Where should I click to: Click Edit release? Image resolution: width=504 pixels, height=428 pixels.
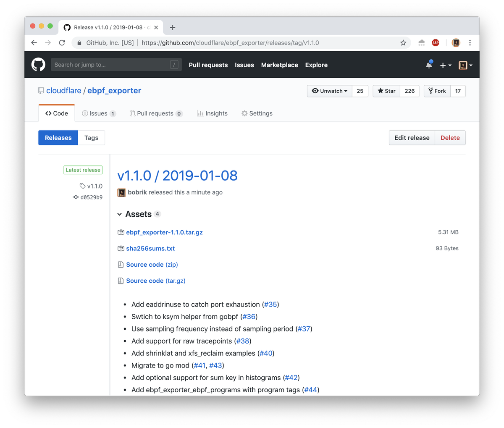(412, 138)
